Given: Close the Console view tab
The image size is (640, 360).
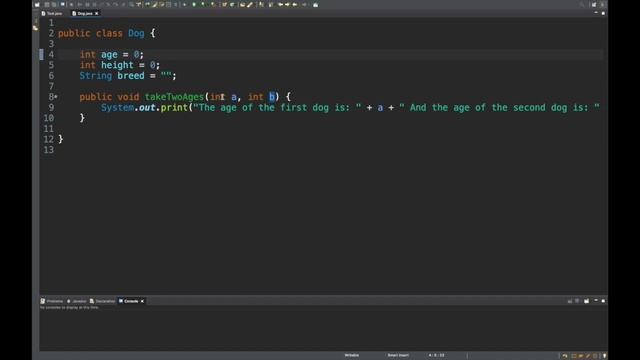Looking at the screenshot, I should point(142,301).
